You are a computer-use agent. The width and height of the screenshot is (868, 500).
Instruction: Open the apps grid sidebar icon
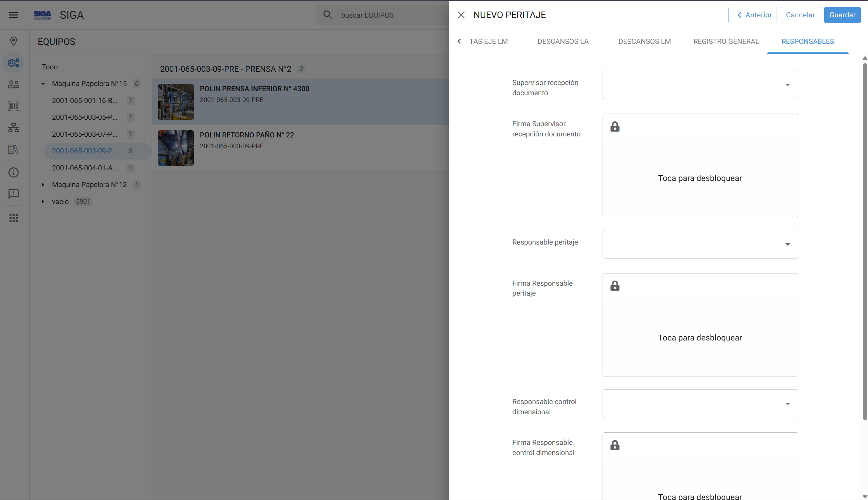14,218
